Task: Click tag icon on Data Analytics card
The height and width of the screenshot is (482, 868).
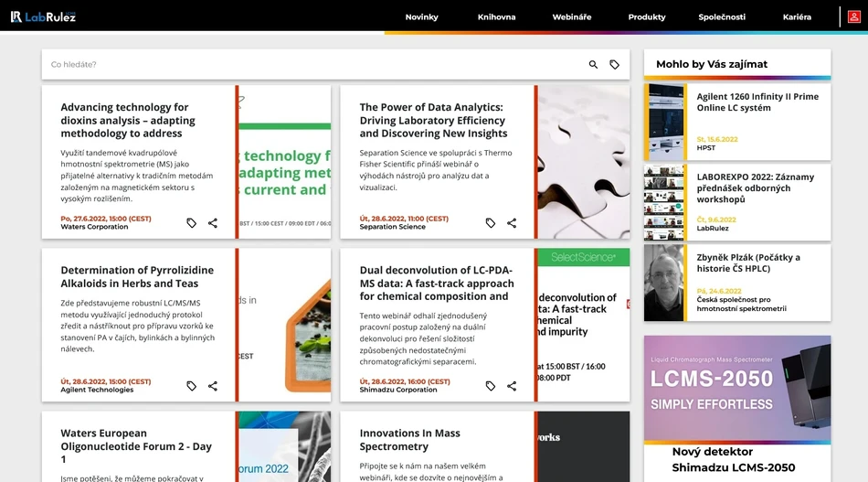Action: [x=491, y=223]
